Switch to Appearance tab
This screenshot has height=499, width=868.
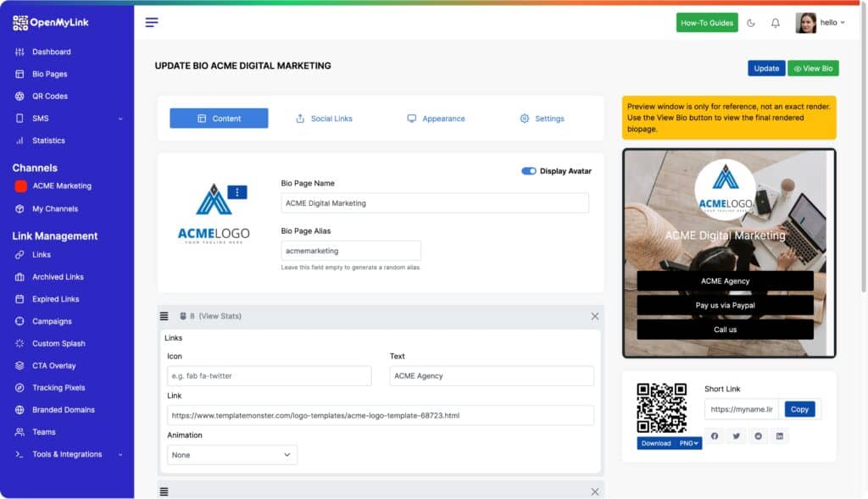pyautogui.click(x=436, y=119)
